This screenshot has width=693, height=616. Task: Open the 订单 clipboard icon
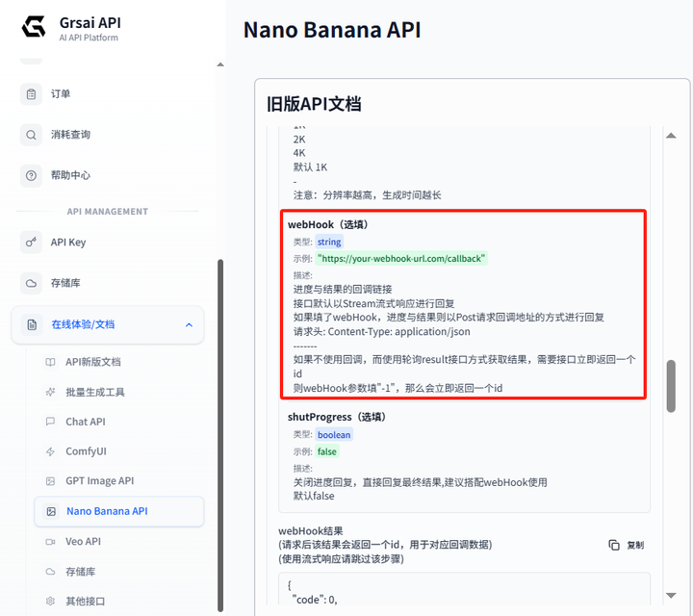point(31,94)
